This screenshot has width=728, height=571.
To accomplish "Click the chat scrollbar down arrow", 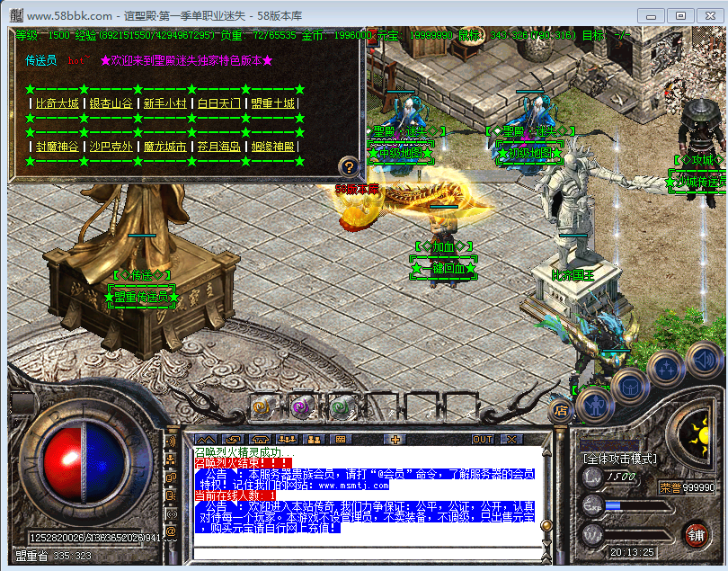I will pyautogui.click(x=547, y=542).
